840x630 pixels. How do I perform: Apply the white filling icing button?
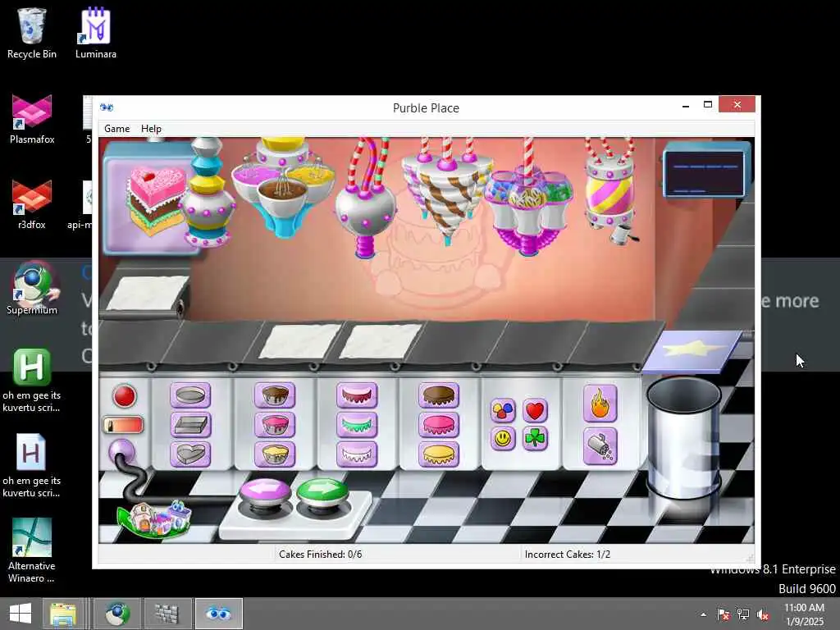coord(357,454)
